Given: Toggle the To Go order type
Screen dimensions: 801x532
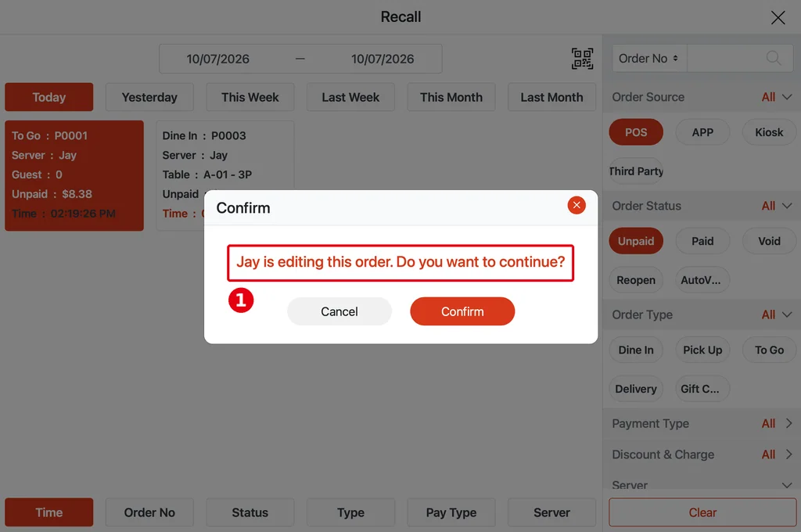Looking at the screenshot, I should pyautogui.click(x=769, y=350).
